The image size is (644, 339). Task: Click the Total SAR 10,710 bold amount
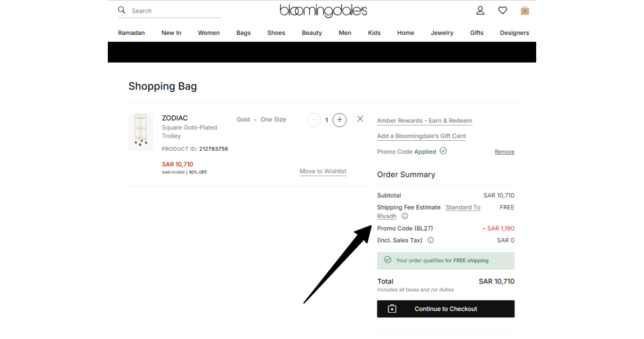(497, 281)
